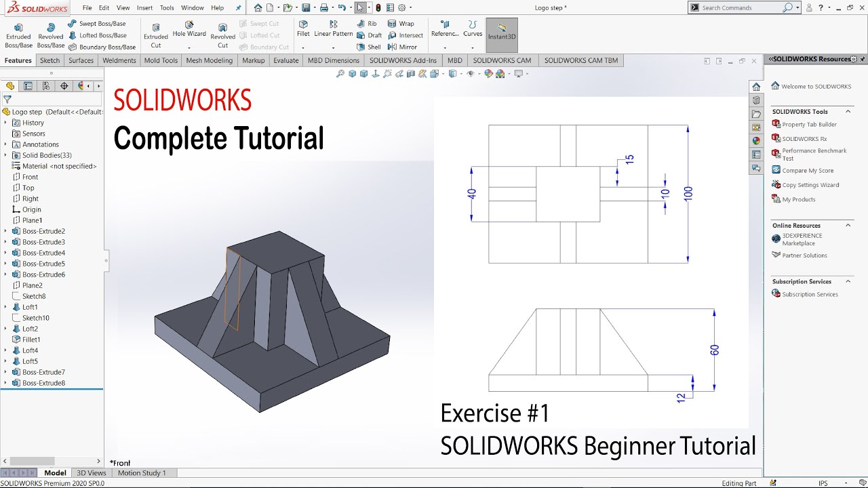Viewport: 868px width, 488px height.
Task: Click the Linear Pattern tool
Action: [x=334, y=28]
